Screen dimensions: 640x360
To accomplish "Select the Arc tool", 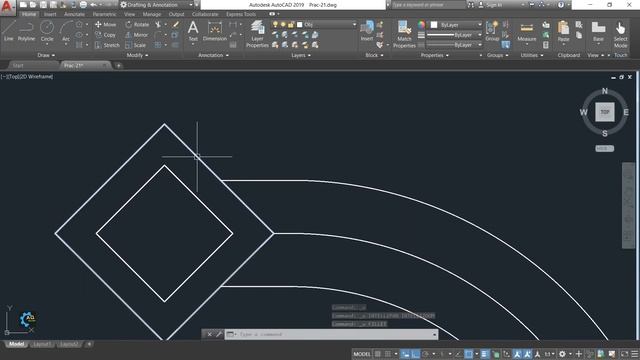I will pyautogui.click(x=66, y=31).
